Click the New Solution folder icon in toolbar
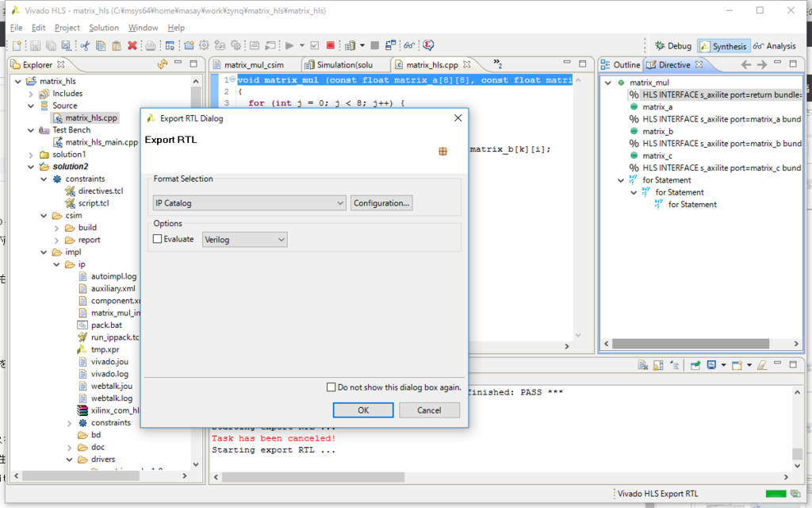This screenshot has width=812, height=508. pos(189,45)
